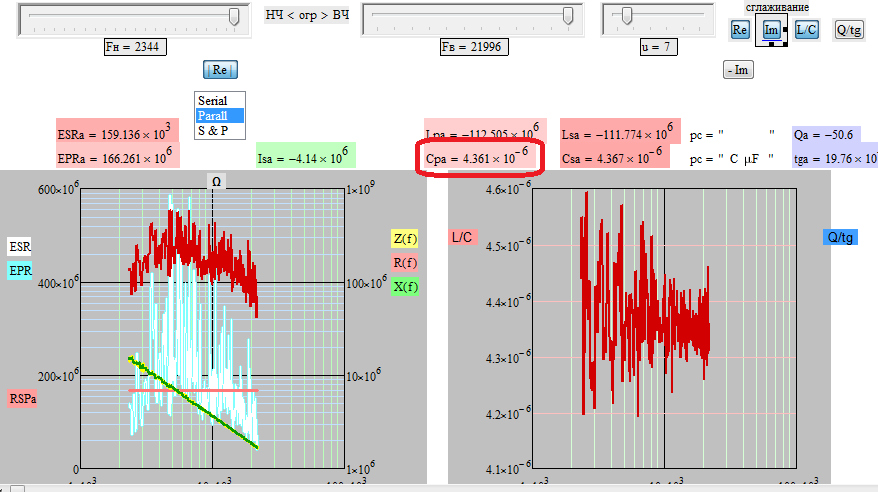Image resolution: width=878 pixels, height=492 pixels.
Task: Click the Fн low frequency slider thumb
Action: pos(234,16)
